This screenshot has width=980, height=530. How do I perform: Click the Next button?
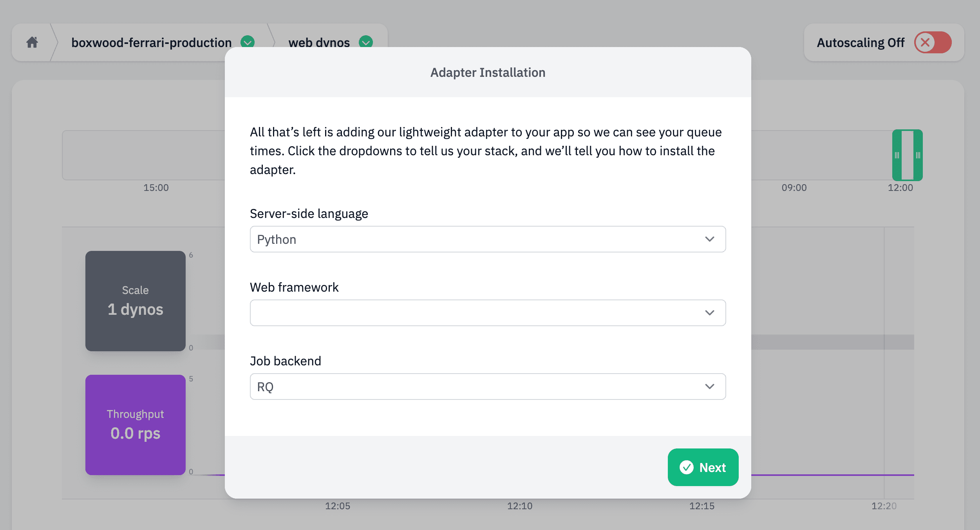click(703, 467)
